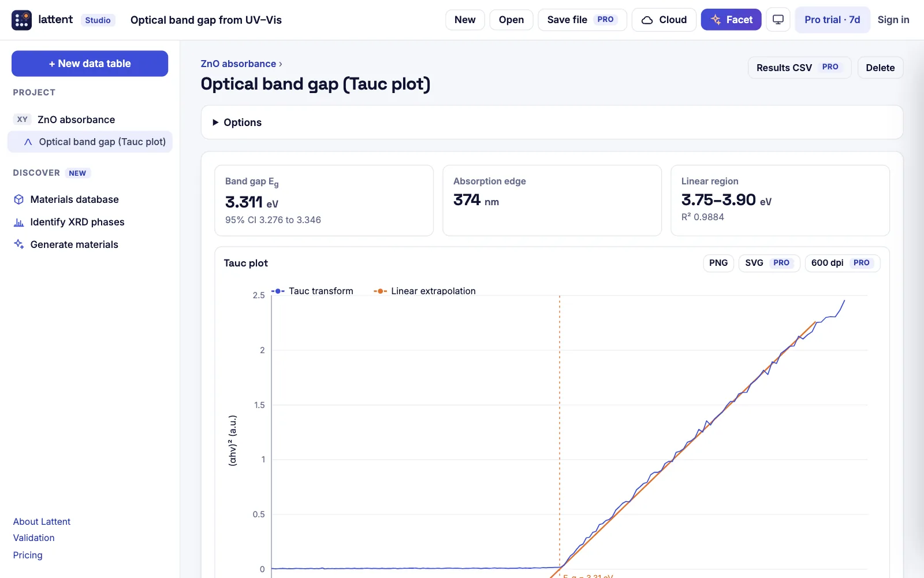The image size is (924, 578).
Task: Download the Tauc plot as SVG
Action: pos(769,263)
